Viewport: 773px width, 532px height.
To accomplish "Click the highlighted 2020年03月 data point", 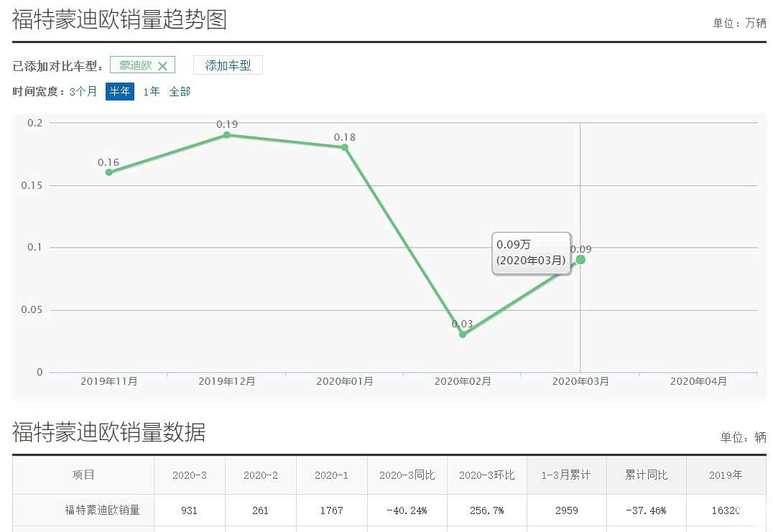I will coord(580,260).
